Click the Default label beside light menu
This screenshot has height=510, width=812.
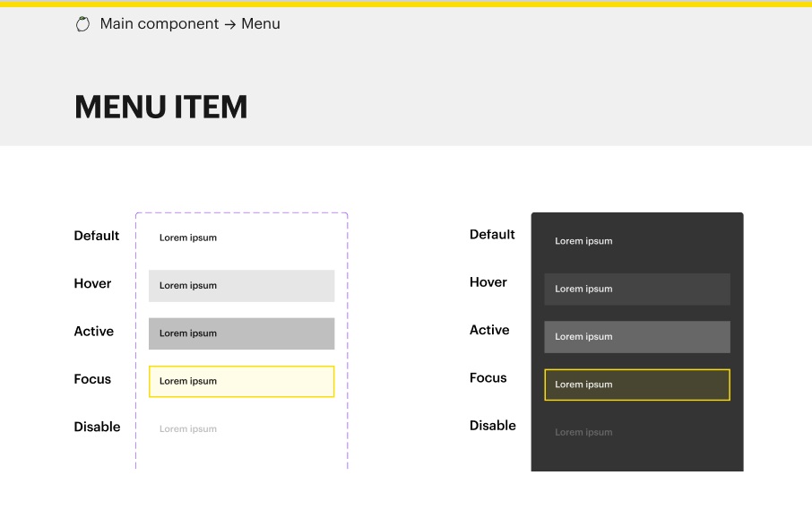pyautogui.click(x=97, y=236)
